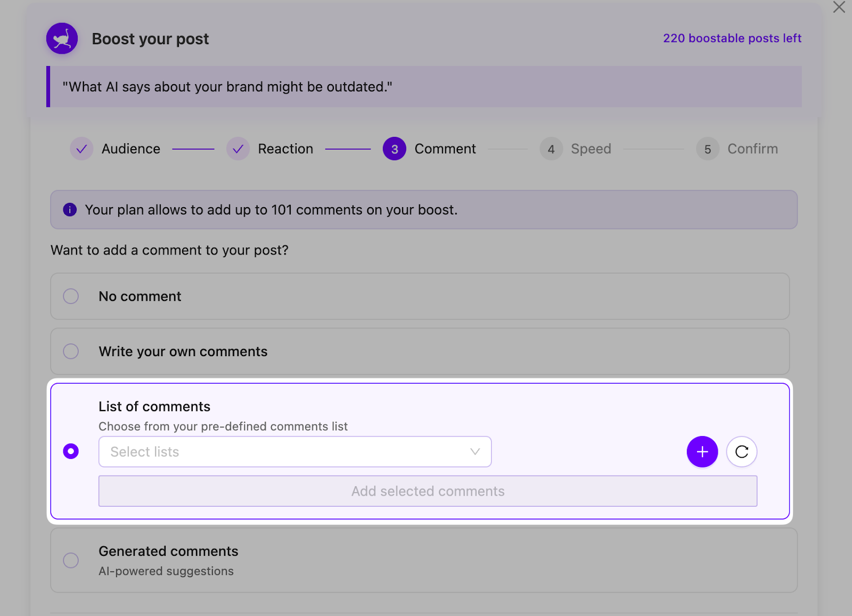This screenshot has height=616, width=852.
Task: Select the List of comments radio button
Action: point(71,451)
